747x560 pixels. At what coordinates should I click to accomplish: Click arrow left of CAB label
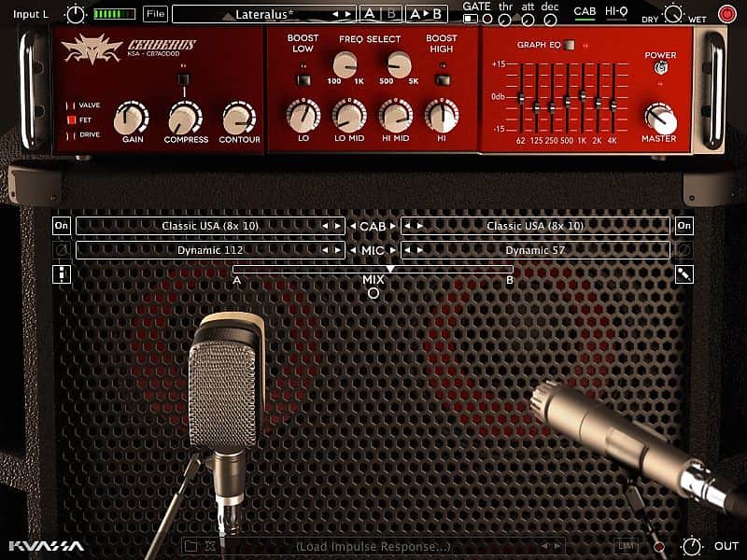tap(353, 226)
